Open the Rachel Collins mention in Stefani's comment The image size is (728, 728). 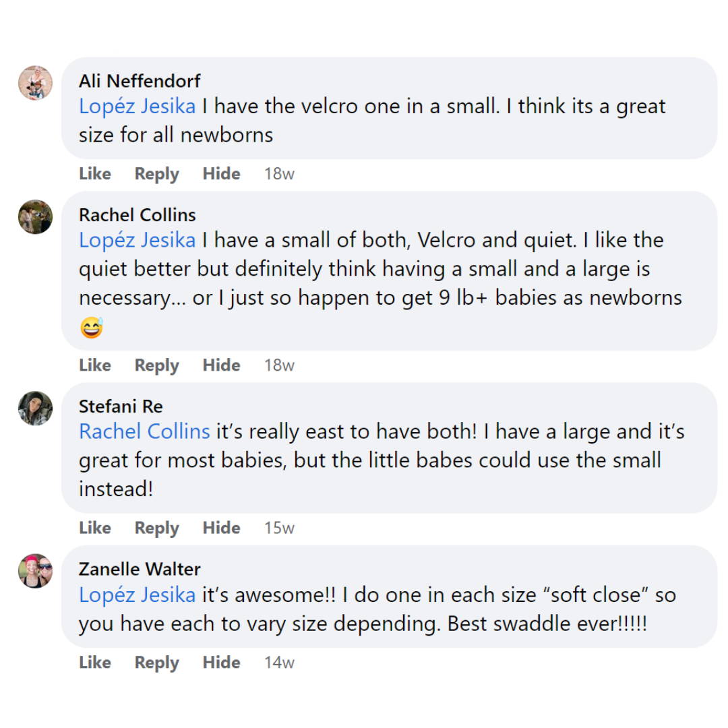coord(144,431)
